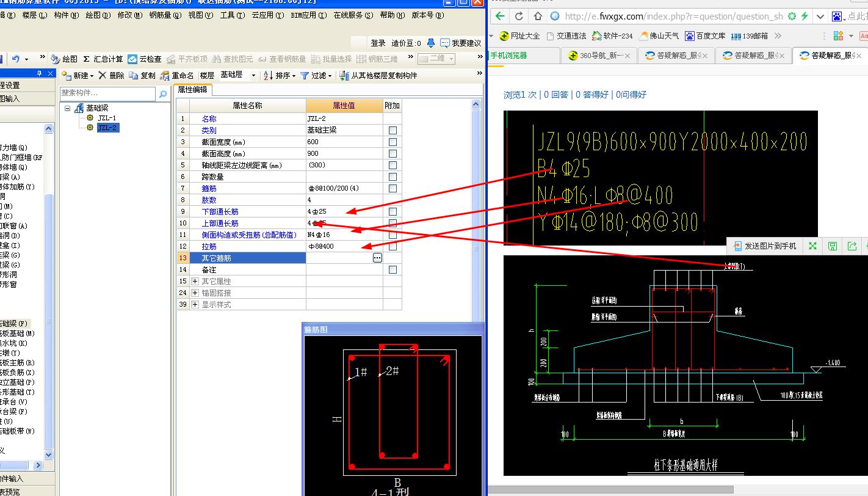This screenshot has width=868, height=496.
Task: Expand 锚固搭接 section
Action: 195,293
